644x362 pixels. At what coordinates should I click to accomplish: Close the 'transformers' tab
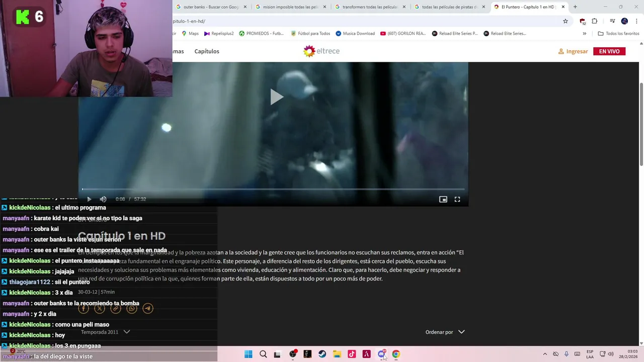[404, 7]
